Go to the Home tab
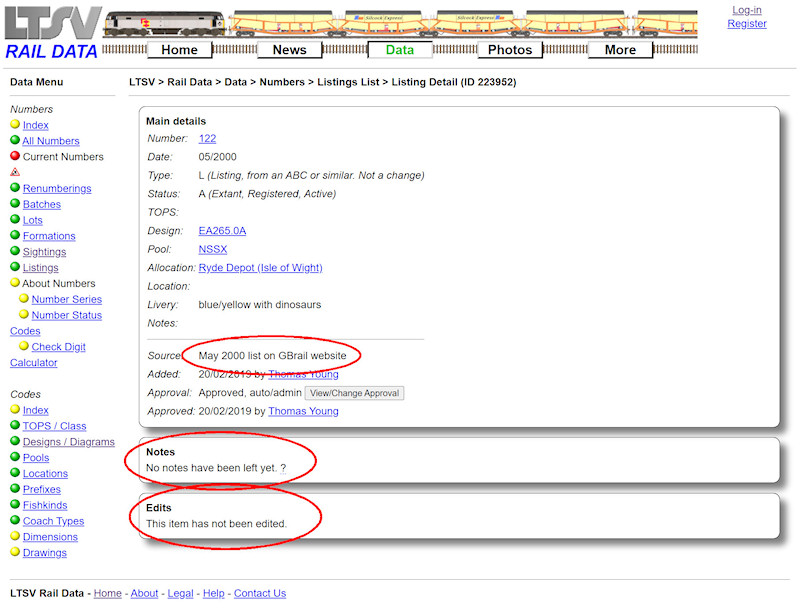Screen dimensions: 800x616 (180, 49)
